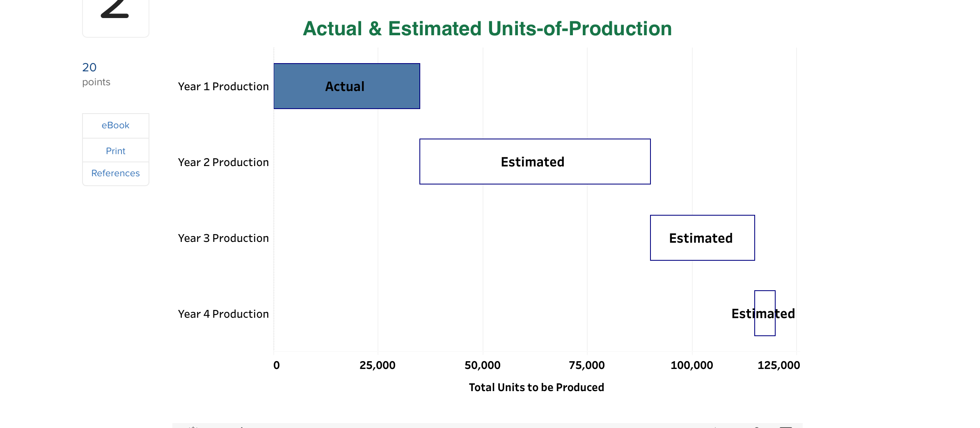Click the Year 1 Production axis label

(223, 86)
